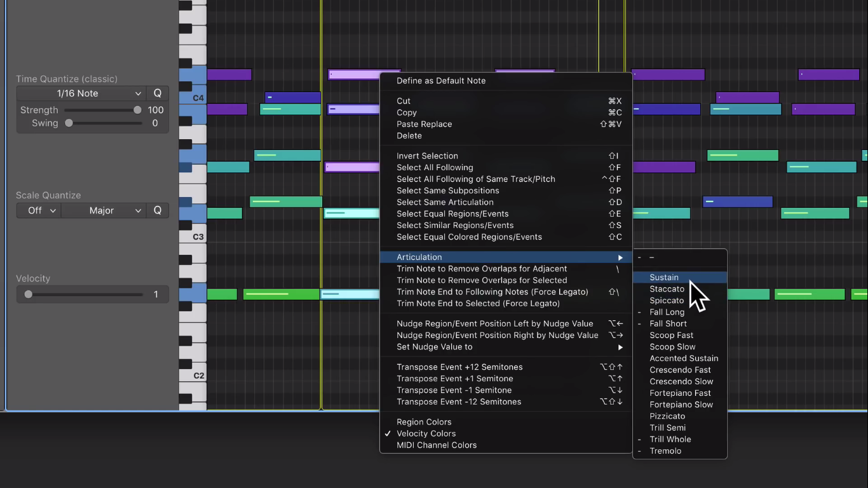Expand the Set Nudge Value to submenu

coord(506,347)
